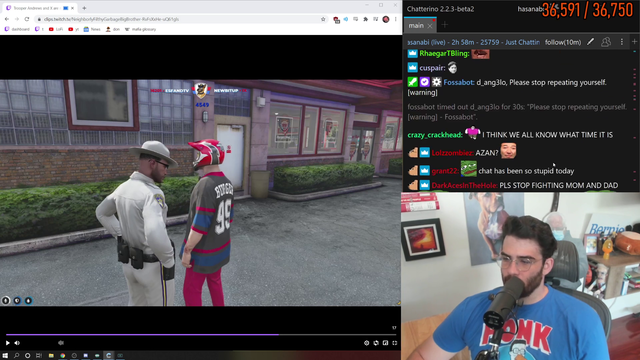Click DarkAcesInTheHole username in chat

[464, 186]
